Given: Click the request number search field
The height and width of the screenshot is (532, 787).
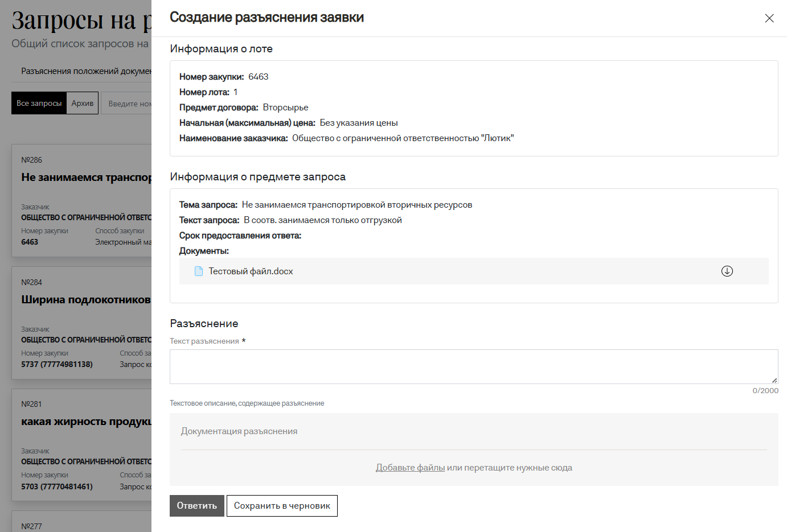Looking at the screenshot, I should point(129,104).
